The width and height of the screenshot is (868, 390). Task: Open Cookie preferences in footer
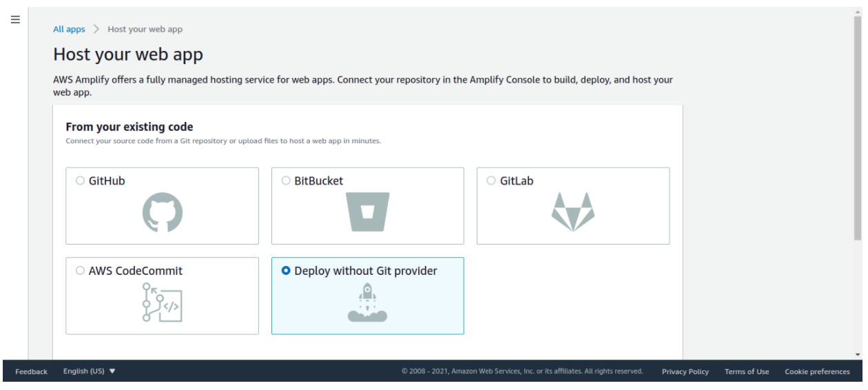click(818, 371)
